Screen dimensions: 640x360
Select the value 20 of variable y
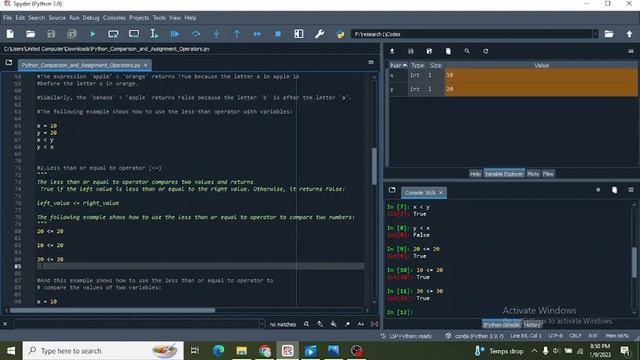pyautogui.click(x=540, y=89)
